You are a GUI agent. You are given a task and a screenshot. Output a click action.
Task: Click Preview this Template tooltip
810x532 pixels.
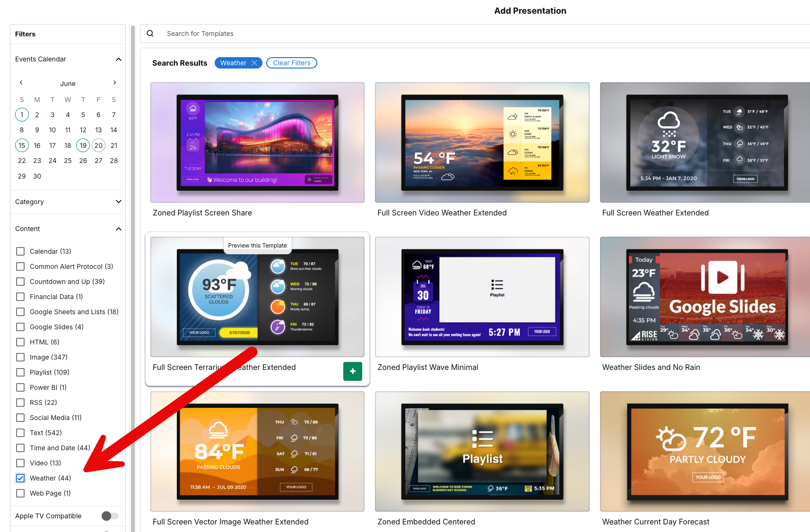257,246
